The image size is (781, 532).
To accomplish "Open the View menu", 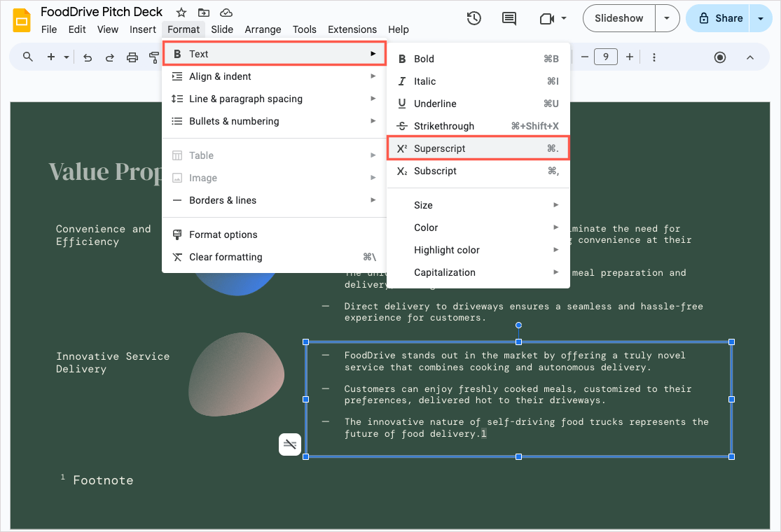I will coord(108,29).
